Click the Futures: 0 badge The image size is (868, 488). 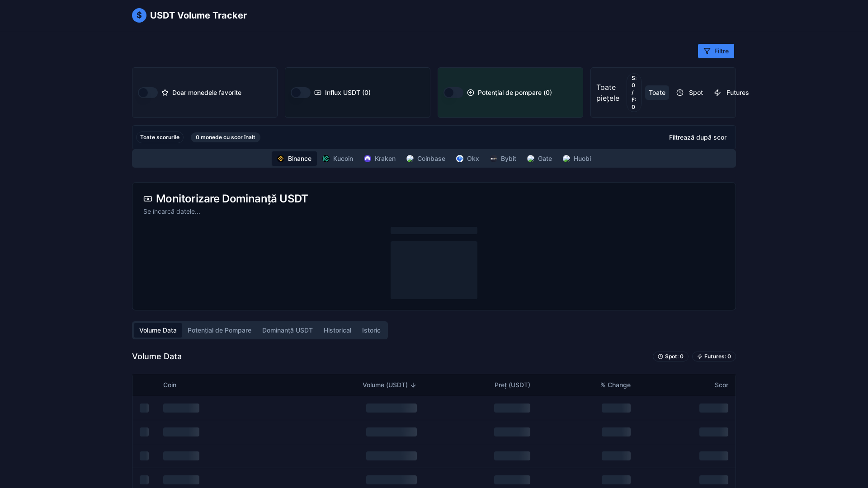[714, 357]
